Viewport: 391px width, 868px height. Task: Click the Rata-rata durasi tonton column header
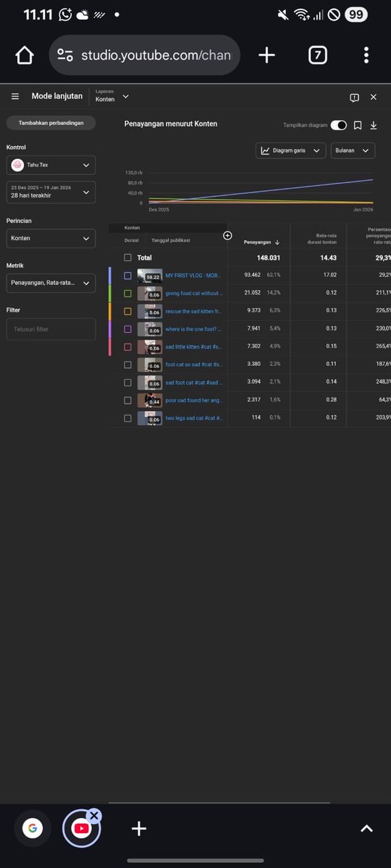pyautogui.click(x=321, y=238)
